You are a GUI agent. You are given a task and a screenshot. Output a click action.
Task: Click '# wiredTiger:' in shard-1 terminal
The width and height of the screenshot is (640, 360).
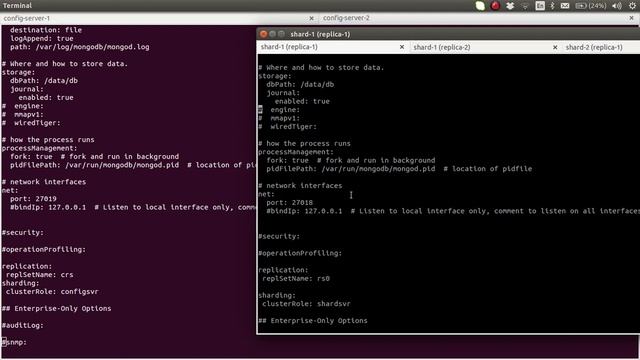287,127
